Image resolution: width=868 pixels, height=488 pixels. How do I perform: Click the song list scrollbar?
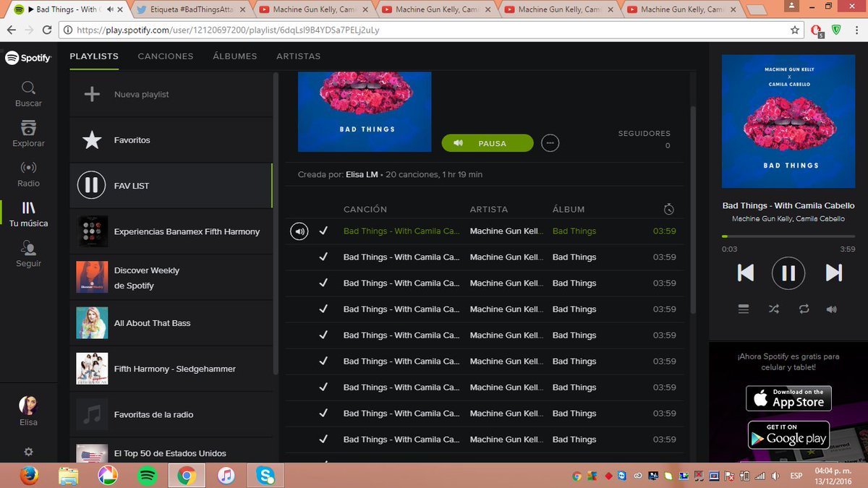[693, 210]
